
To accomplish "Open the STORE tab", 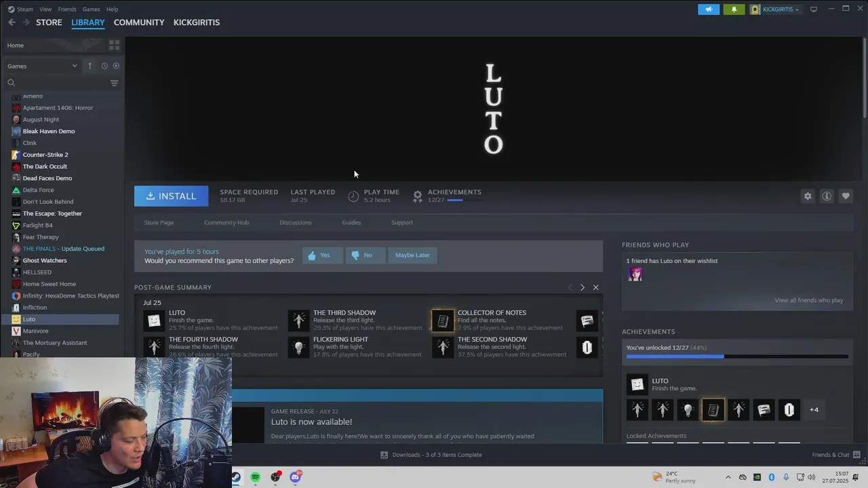I will pyautogui.click(x=49, y=22).
